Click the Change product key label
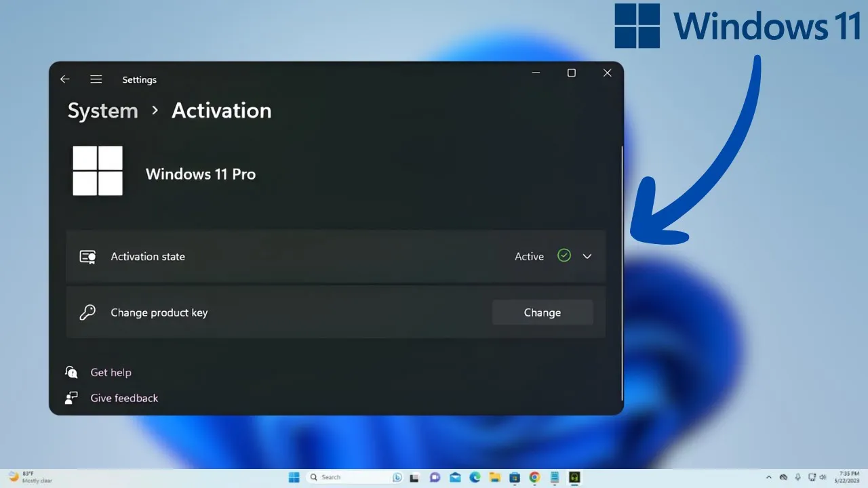Image resolution: width=868 pixels, height=488 pixels. [159, 312]
